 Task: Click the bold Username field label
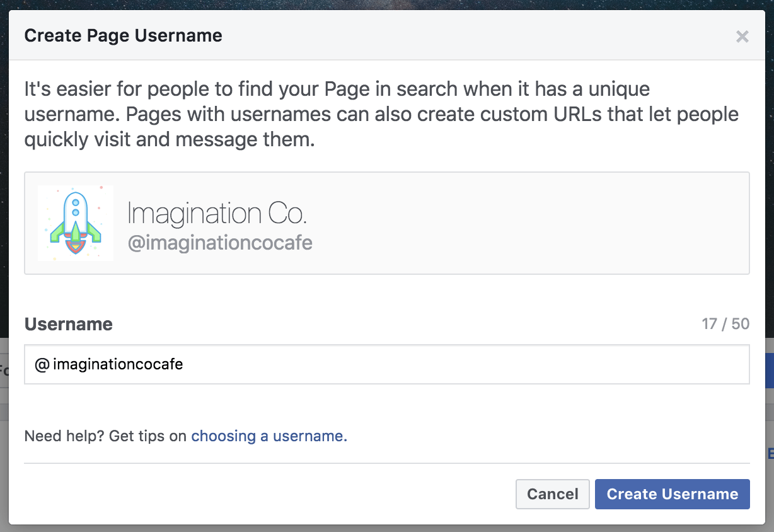[68, 324]
